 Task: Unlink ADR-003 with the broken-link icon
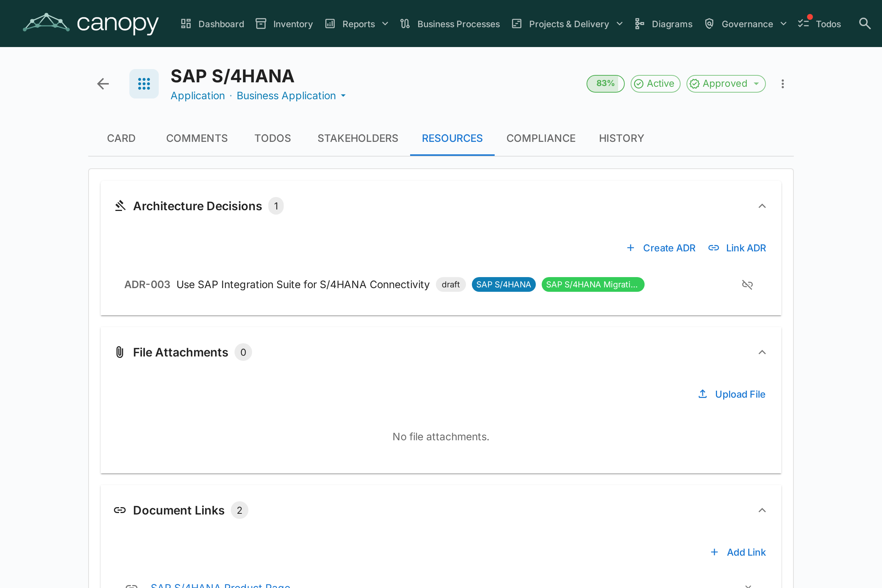(747, 284)
